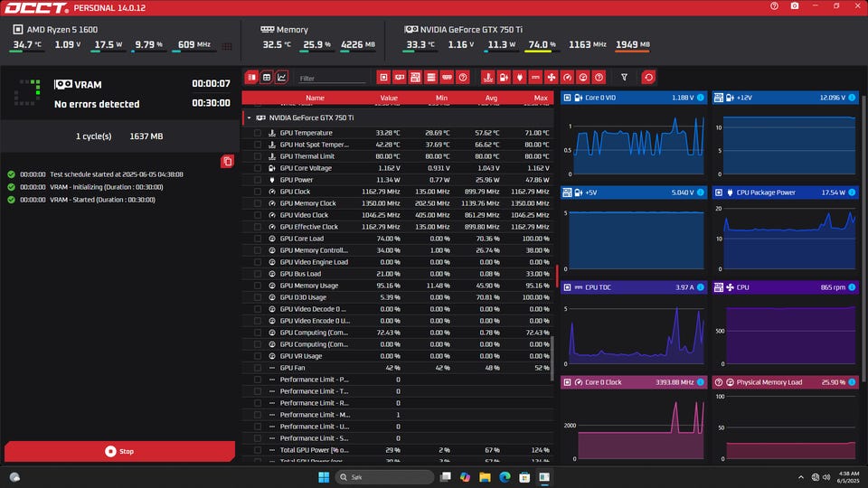Open File Explorer from the taskbar

pos(485,477)
